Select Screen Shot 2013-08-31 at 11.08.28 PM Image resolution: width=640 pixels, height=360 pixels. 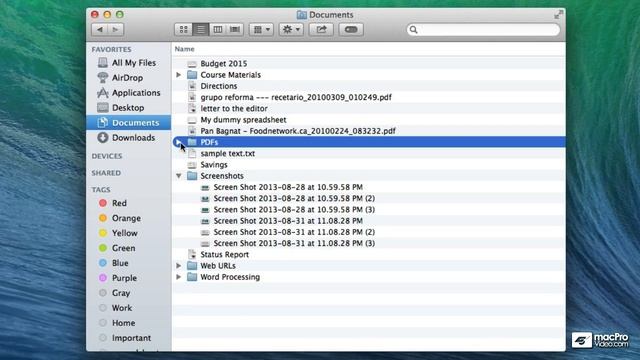click(x=288, y=221)
